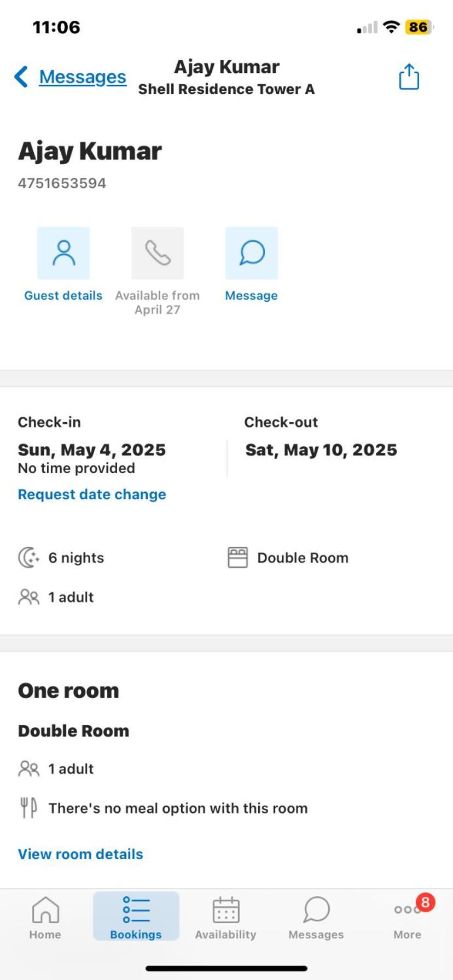The image size is (453, 980).
Task: Go back via Messages link
Action: pos(83,77)
